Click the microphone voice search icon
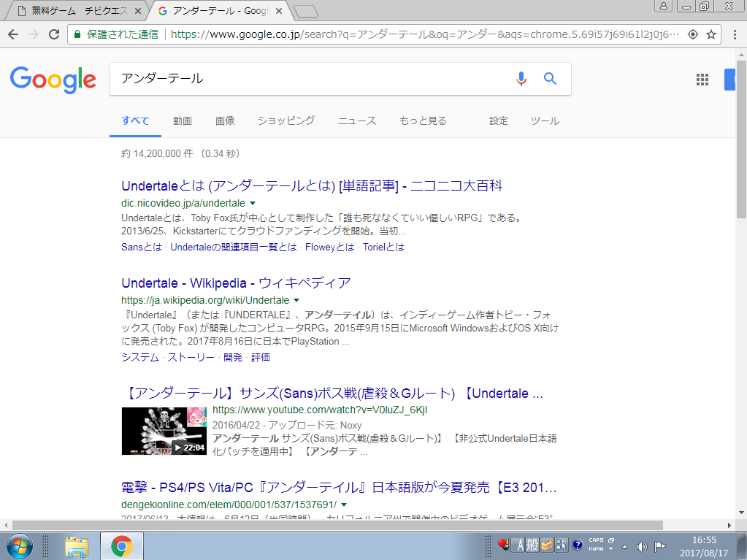This screenshot has width=747, height=560. 521,79
